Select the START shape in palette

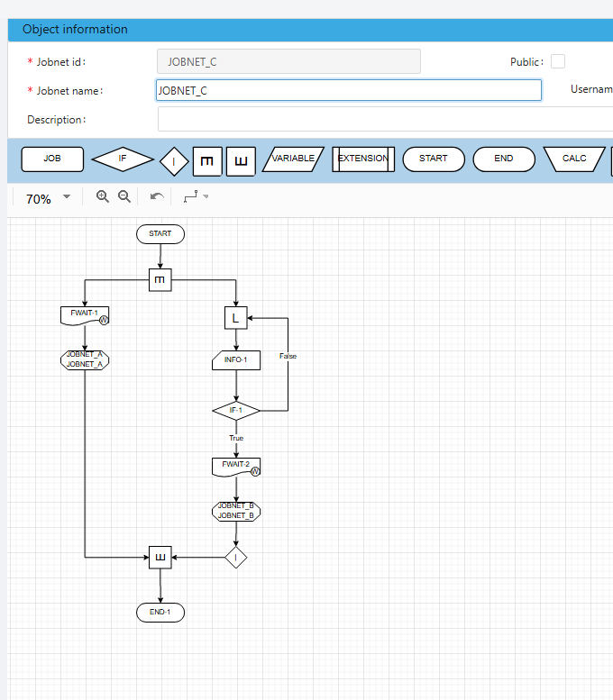click(x=434, y=159)
